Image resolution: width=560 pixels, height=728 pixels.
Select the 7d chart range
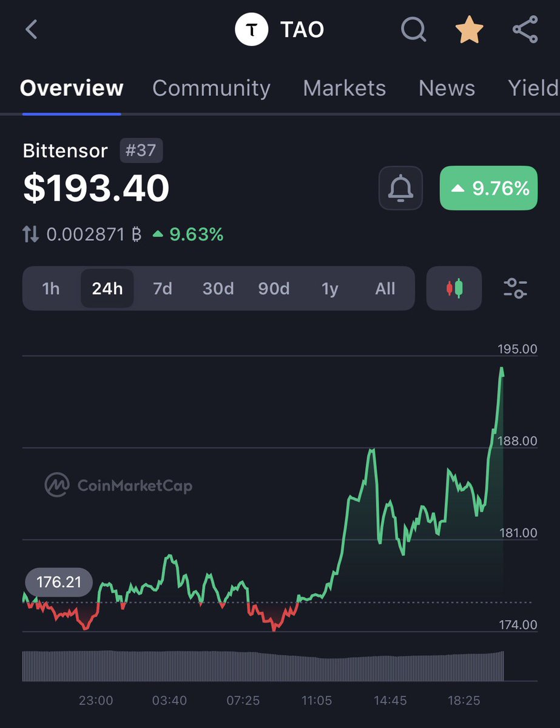(x=163, y=288)
